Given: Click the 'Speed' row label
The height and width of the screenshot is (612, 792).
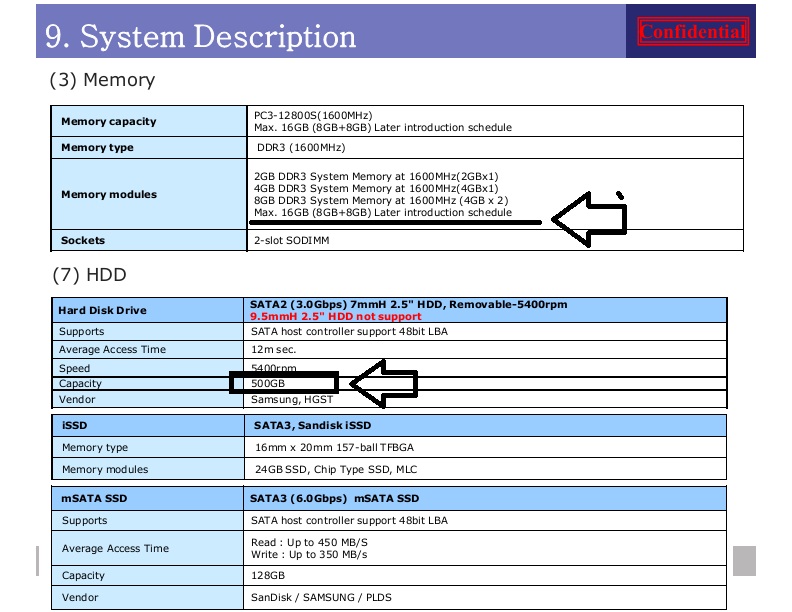Looking at the screenshot, I should point(74,368).
